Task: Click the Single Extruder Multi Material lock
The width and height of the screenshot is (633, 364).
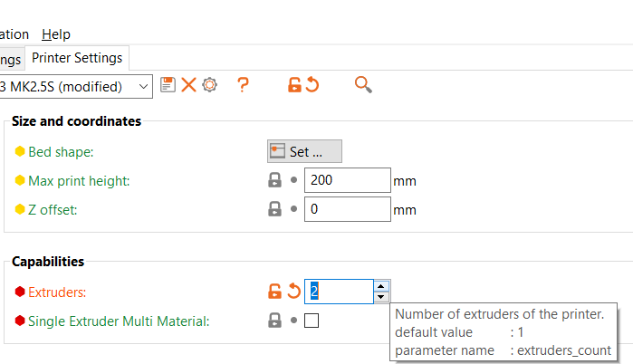Action: [x=274, y=320]
